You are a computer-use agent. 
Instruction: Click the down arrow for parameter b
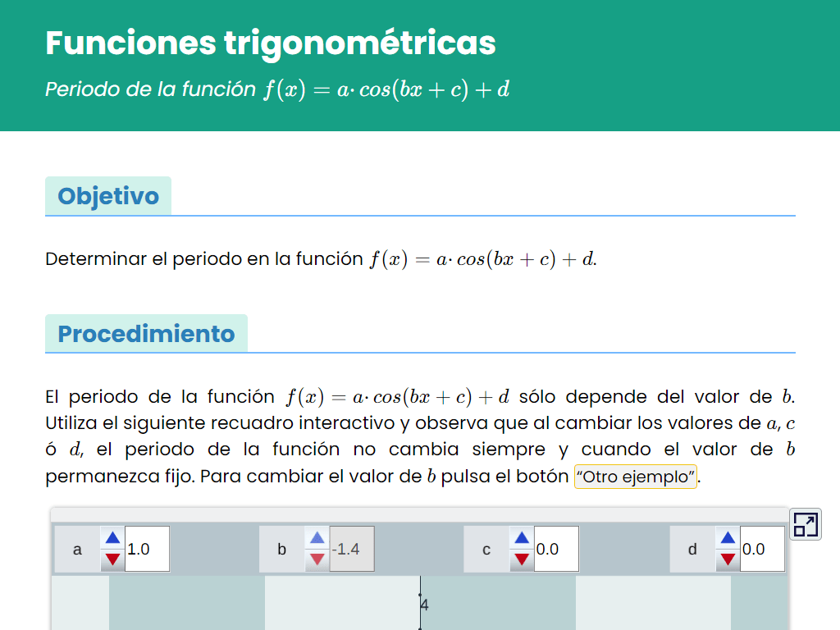click(x=317, y=559)
